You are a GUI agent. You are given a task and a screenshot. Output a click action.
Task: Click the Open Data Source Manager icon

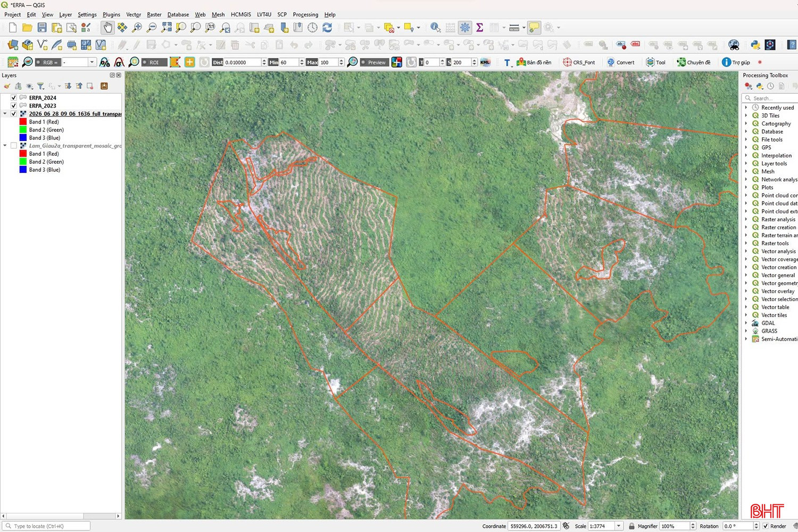pyautogui.click(x=13, y=45)
